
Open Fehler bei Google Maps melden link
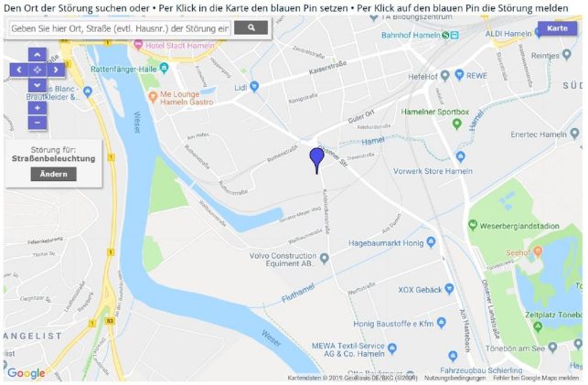click(x=536, y=379)
